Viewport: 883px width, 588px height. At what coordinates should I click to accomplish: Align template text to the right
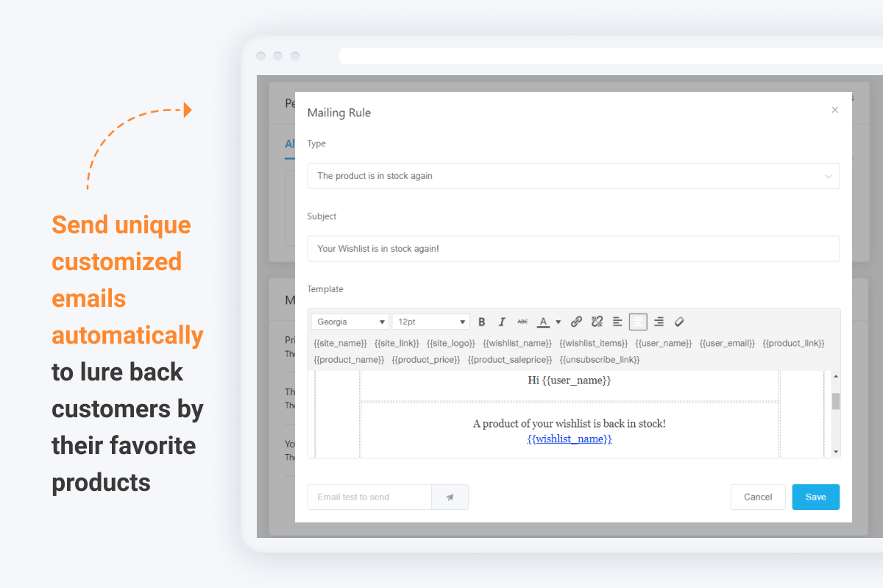tap(659, 322)
